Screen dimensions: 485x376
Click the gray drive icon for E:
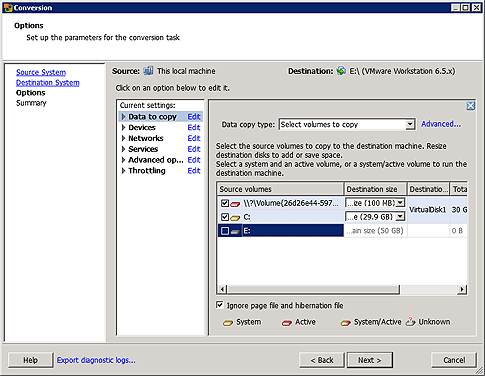point(235,231)
